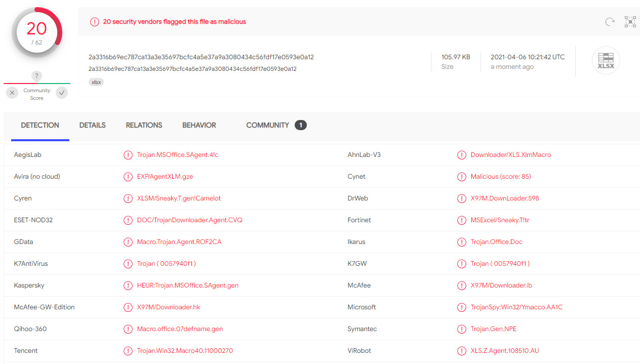640x364 pixels.
Task: Click the warning icon beside X97M/Downloader.hk
Action: coord(128,307)
